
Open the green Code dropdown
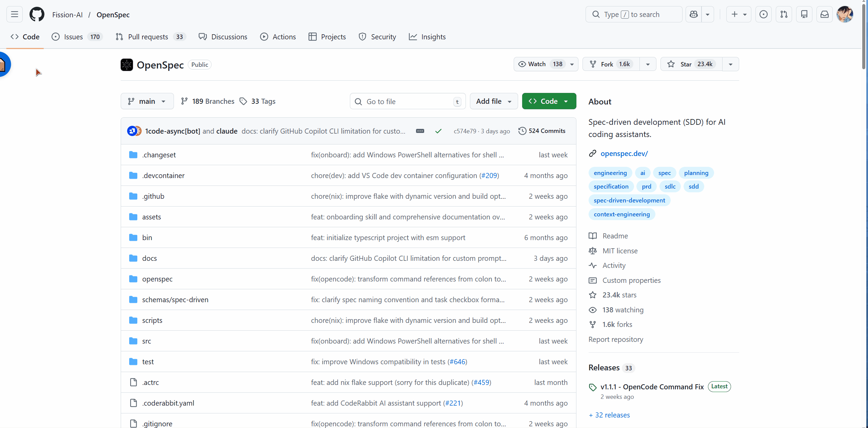click(549, 101)
